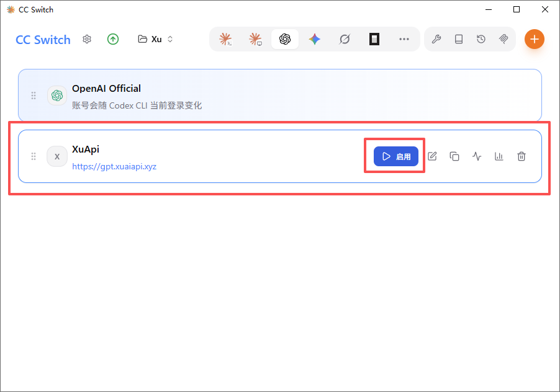Close the CC Switch window
Viewport: 560px width, 392px height.
coord(544,9)
